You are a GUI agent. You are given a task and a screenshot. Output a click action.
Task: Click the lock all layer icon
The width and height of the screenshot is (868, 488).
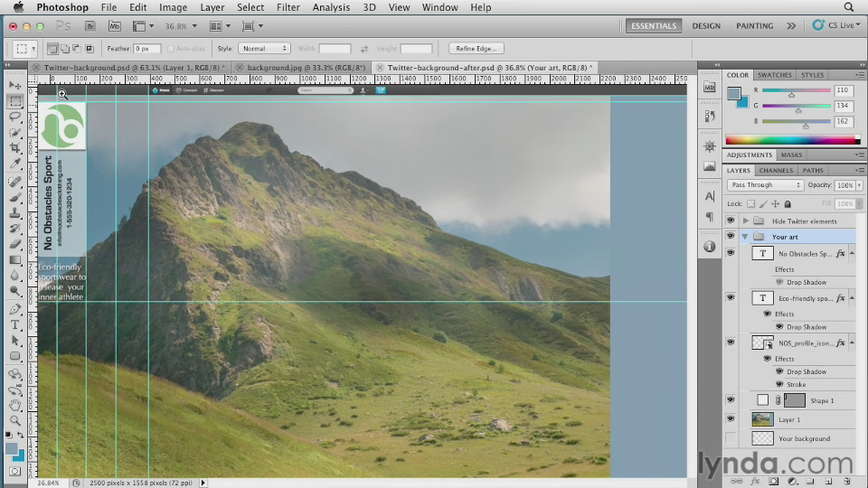pos(788,204)
